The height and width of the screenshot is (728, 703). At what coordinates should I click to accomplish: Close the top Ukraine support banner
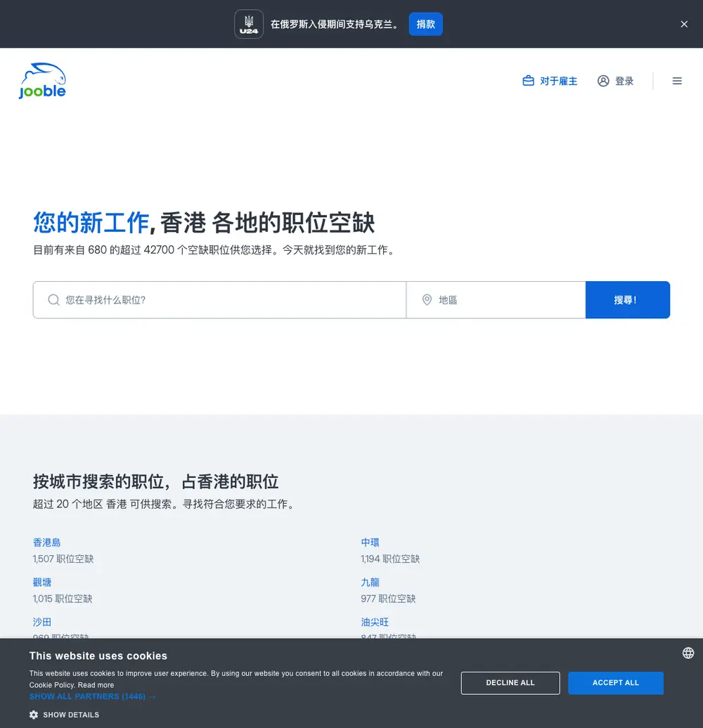tap(684, 24)
